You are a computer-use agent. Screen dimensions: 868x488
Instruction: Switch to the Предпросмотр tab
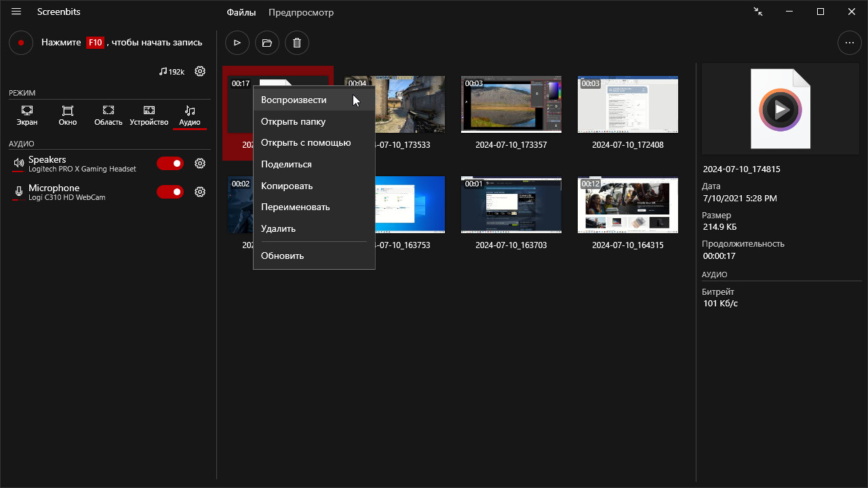(300, 12)
